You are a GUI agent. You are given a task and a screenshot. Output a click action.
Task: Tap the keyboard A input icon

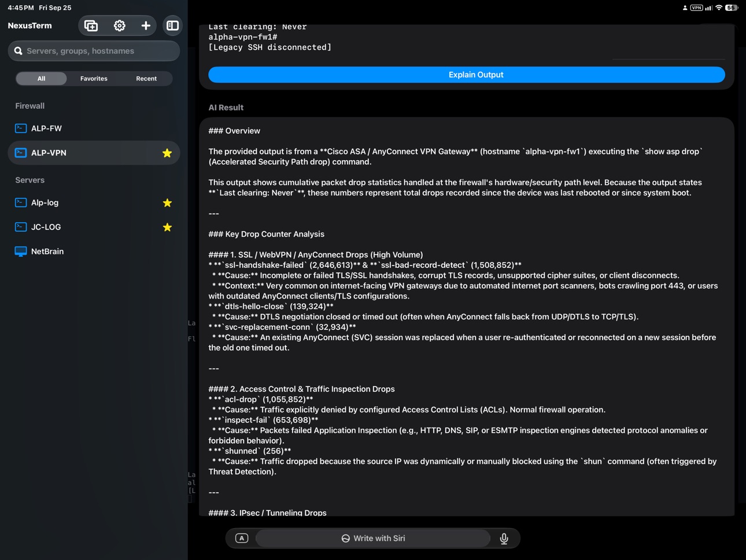pos(242,539)
